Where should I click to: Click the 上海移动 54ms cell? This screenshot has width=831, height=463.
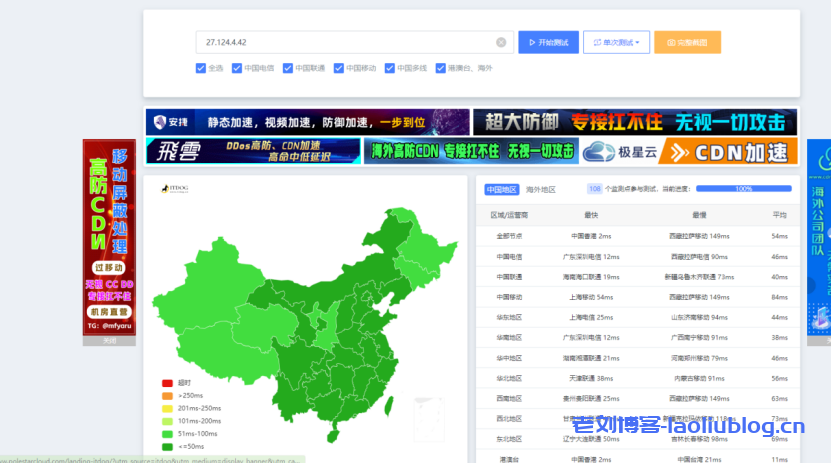[x=591, y=297]
